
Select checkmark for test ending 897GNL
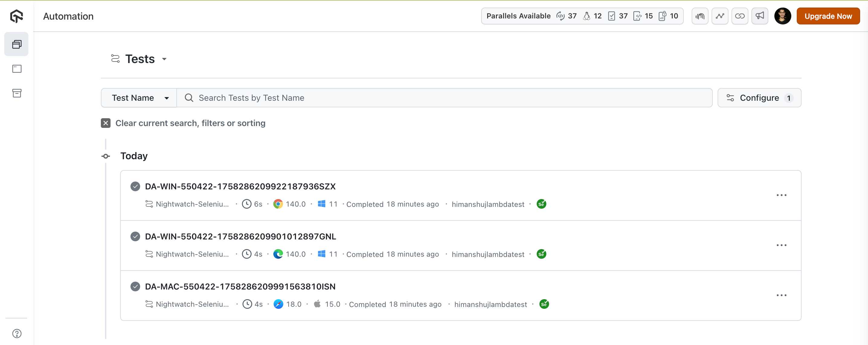click(135, 237)
